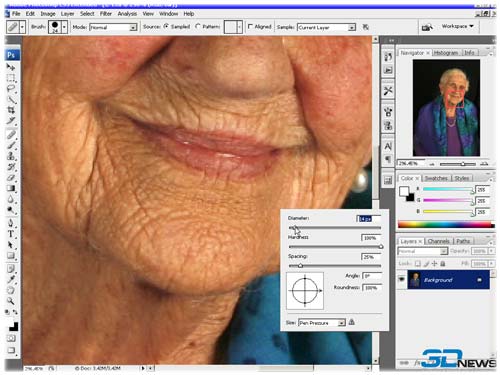This screenshot has width=500, height=375.
Task: Open the Brush picker dropdown arrow
Action: [x=65, y=27]
